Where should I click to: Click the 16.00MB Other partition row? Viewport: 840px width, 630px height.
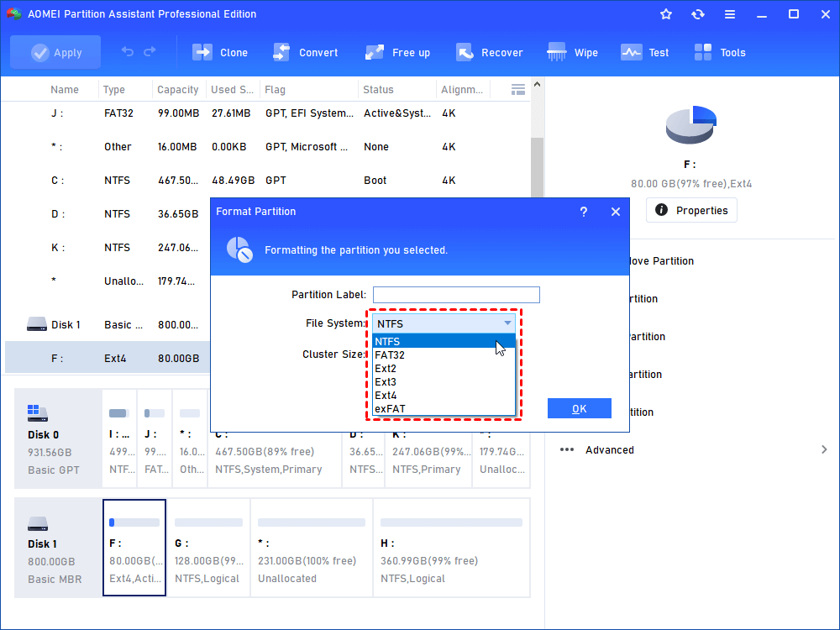[265, 147]
